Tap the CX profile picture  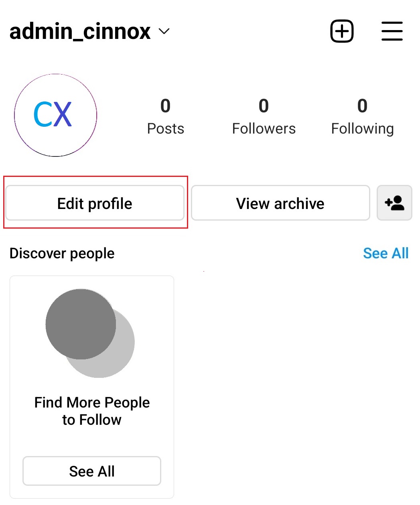click(55, 115)
